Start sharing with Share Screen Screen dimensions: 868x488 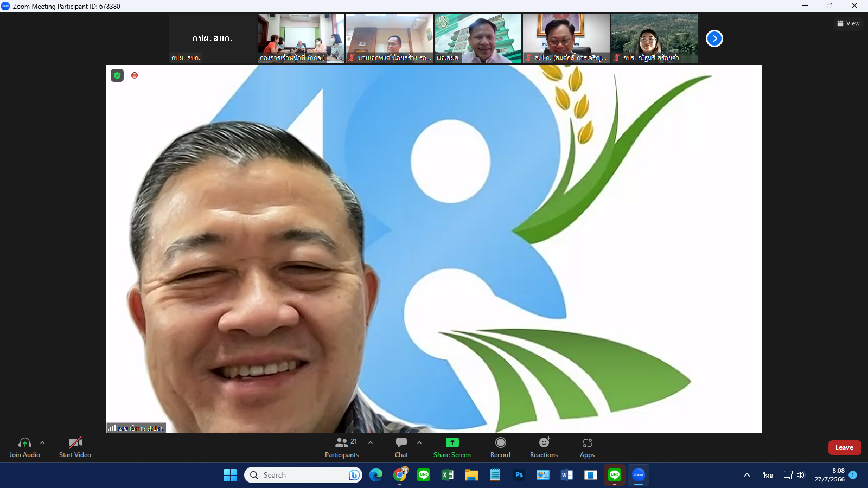pos(452,448)
